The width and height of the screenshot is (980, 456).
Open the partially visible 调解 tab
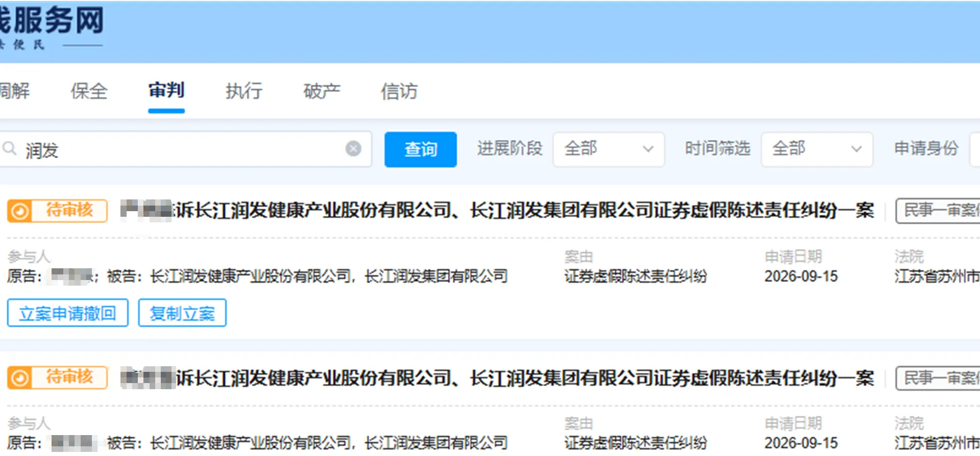[15, 91]
